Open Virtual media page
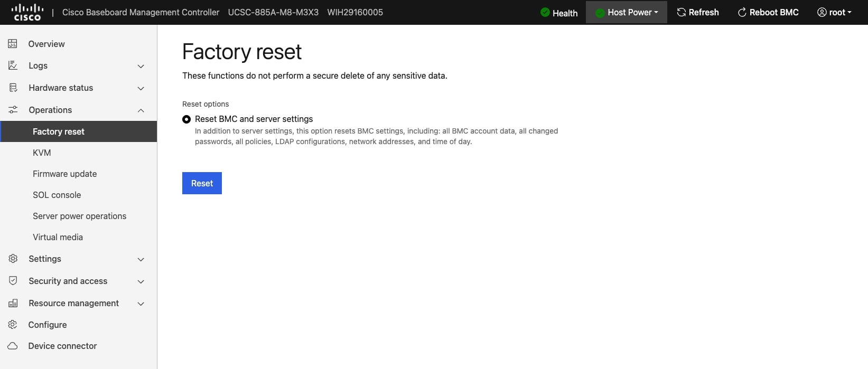Image resolution: width=868 pixels, height=369 pixels. coord(78,237)
